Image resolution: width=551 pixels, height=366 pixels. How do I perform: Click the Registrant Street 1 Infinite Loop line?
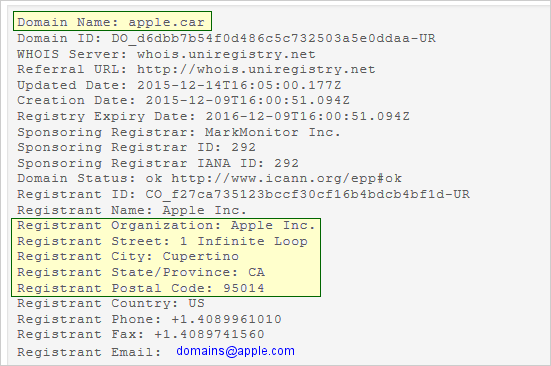[162, 242]
